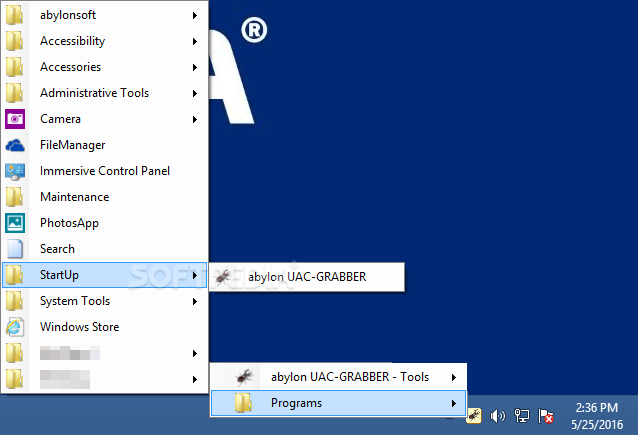Image resolution: width=638 pixels, height=435 pixels.
Task: Expand the Camera submenu arrow
Action: click(x=195, y=120)
